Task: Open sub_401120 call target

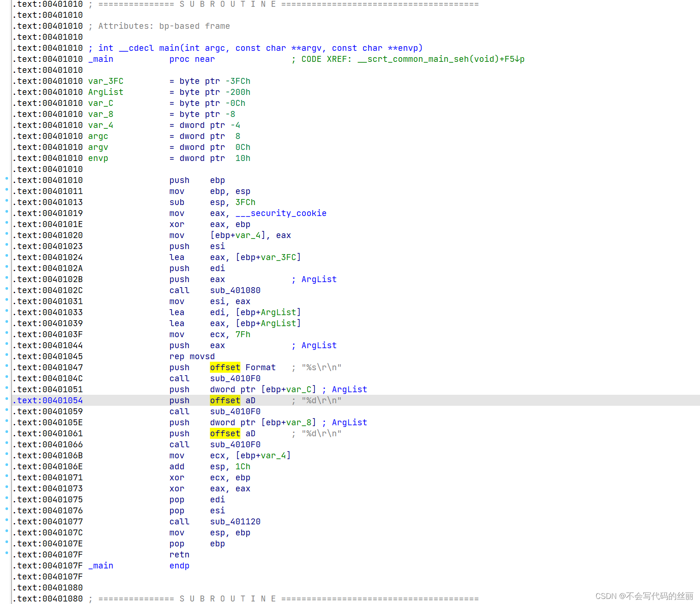Action: tap(235, 521)
